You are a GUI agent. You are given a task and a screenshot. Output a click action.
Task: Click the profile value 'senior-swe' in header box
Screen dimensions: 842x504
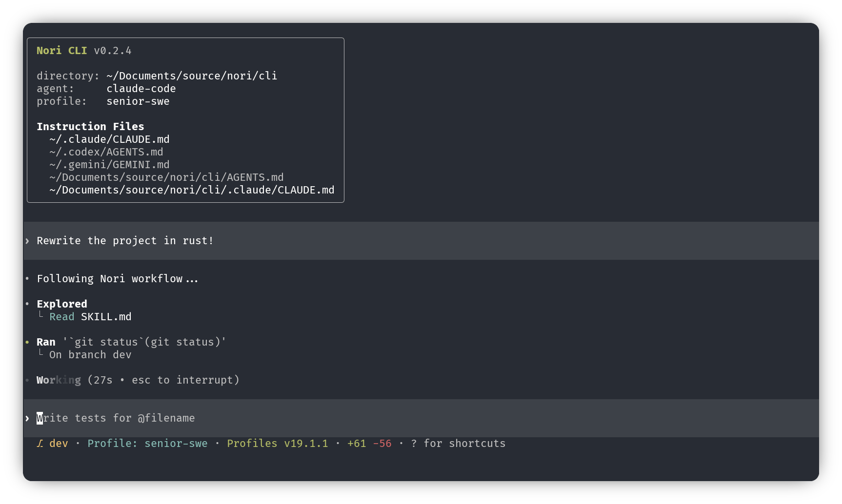(x=138, y=101)
